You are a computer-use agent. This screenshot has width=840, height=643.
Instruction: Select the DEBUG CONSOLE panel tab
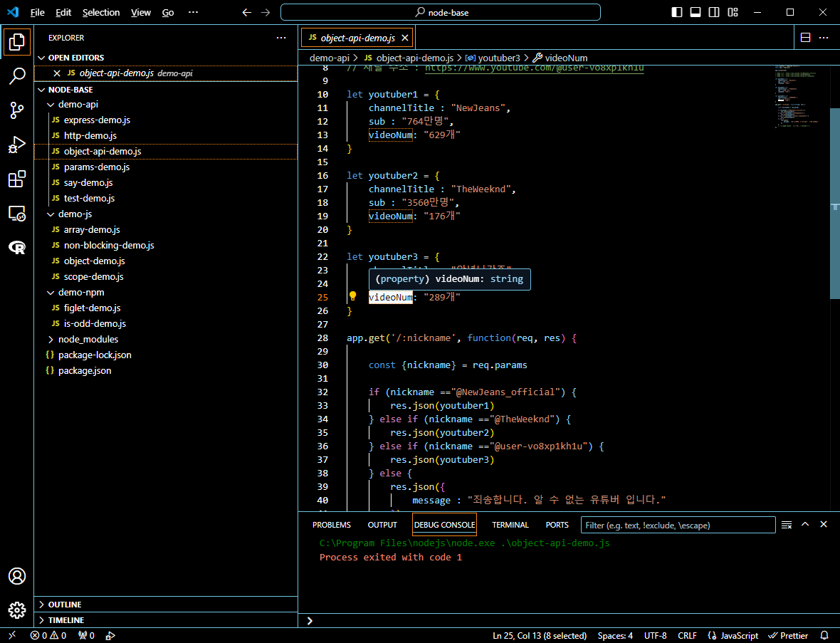(445, 525)
